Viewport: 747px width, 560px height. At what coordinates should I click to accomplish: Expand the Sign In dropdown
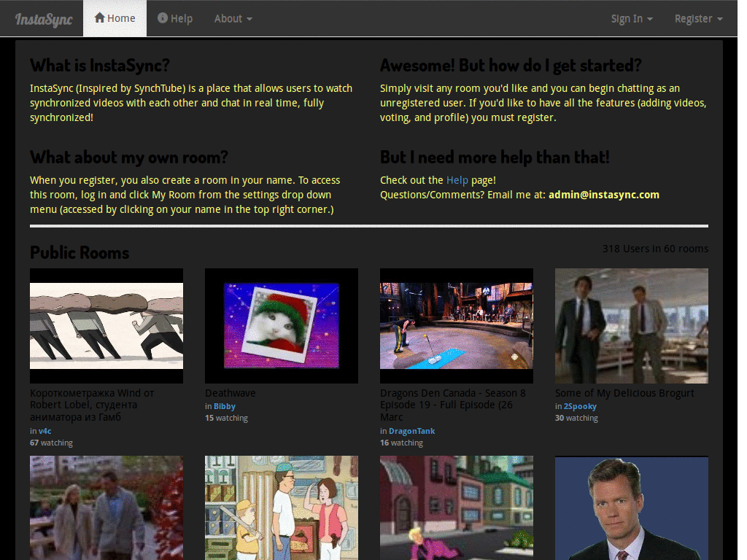coord(631,19)
